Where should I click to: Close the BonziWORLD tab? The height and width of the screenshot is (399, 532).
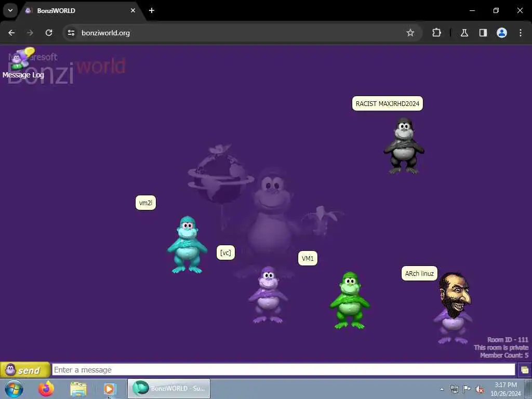pyautogui.click(x=133, y=10)
